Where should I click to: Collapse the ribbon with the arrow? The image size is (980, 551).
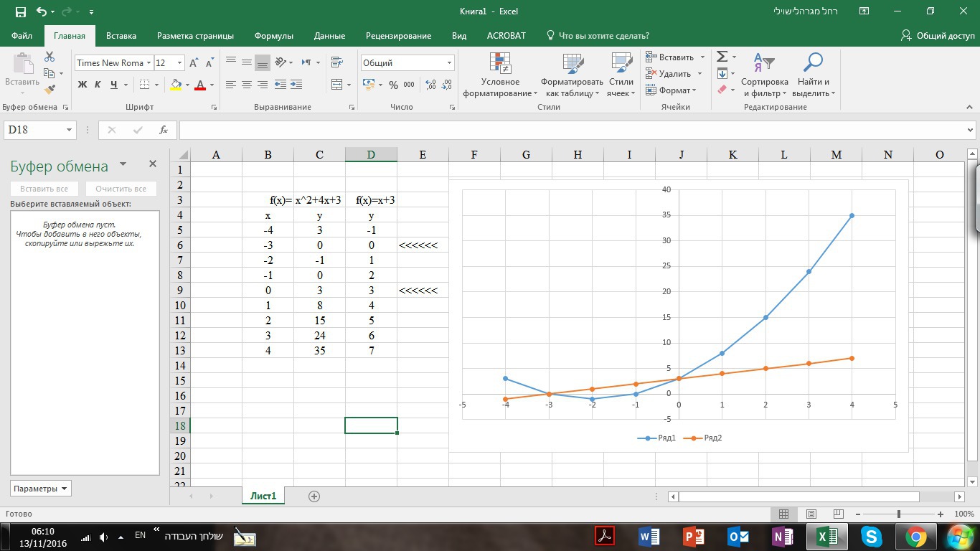tap(971, 107)
